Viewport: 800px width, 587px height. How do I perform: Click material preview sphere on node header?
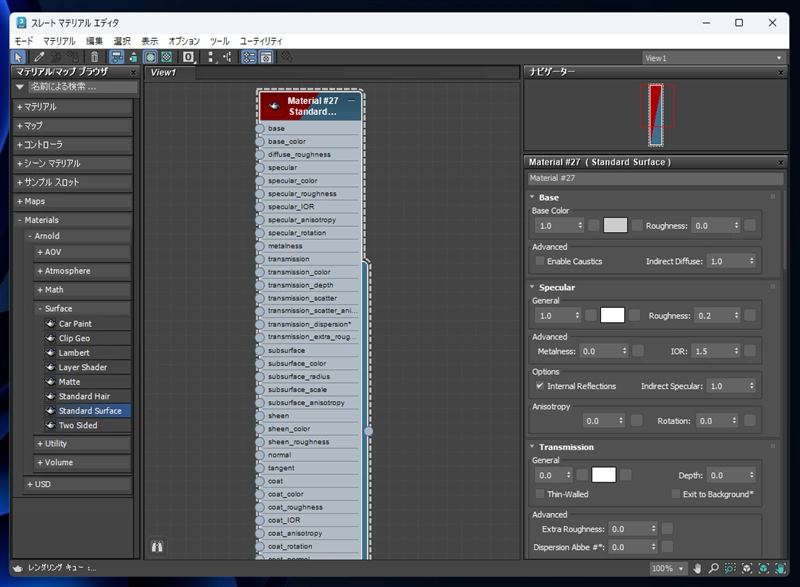(x=274, y=106)
